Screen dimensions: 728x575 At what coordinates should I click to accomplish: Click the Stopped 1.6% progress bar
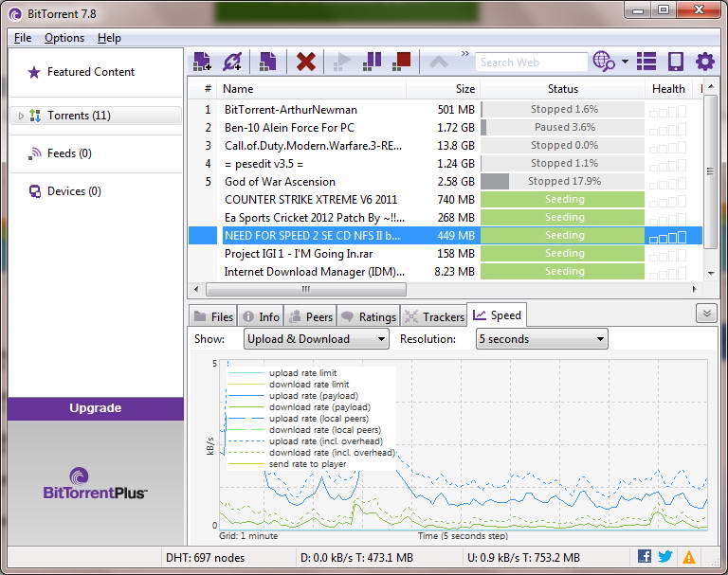[563, 110]
